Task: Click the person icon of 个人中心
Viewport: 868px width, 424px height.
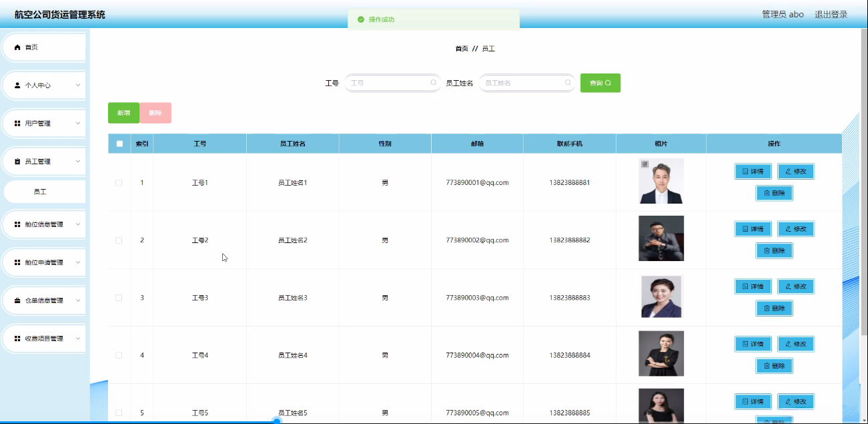Action: click(17, 85)
